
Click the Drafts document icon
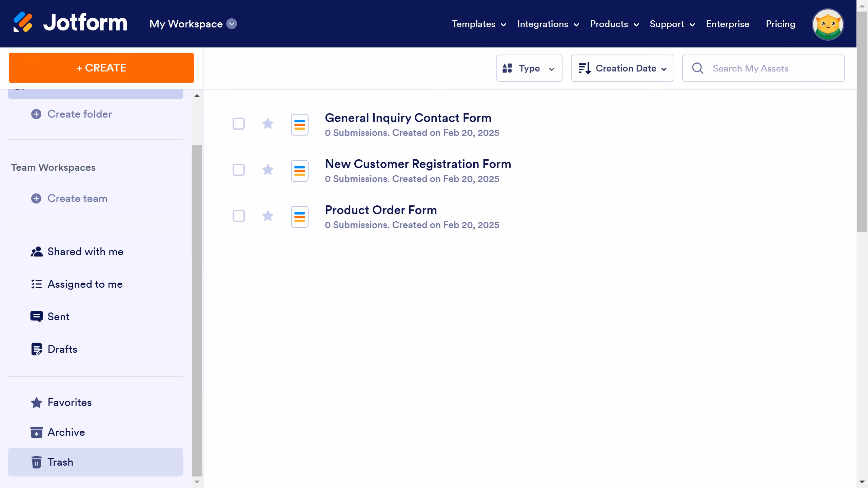(x=37, y=349)
